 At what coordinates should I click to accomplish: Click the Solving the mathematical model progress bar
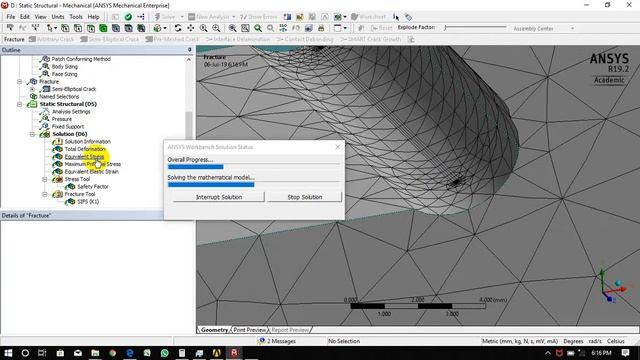253,184
